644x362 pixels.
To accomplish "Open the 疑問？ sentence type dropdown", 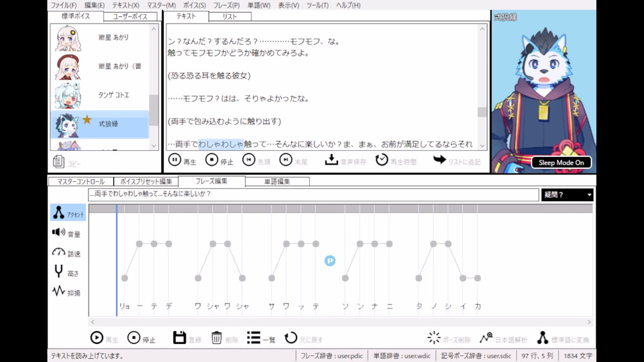I will 568,195.
